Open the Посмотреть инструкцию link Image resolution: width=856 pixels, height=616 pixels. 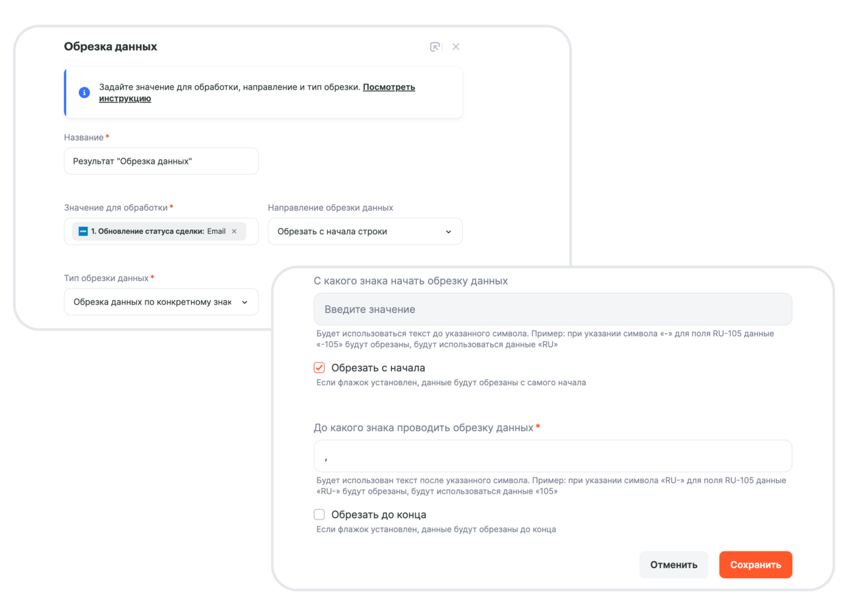(388, 87)
